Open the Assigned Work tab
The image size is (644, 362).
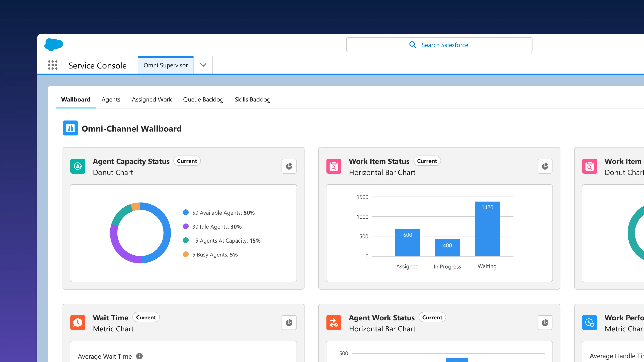[152, 99]
